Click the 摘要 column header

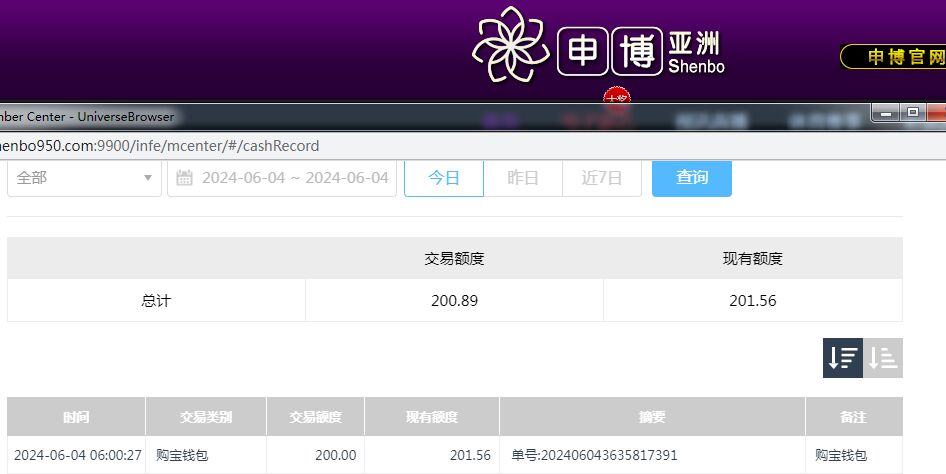(652, 416)
